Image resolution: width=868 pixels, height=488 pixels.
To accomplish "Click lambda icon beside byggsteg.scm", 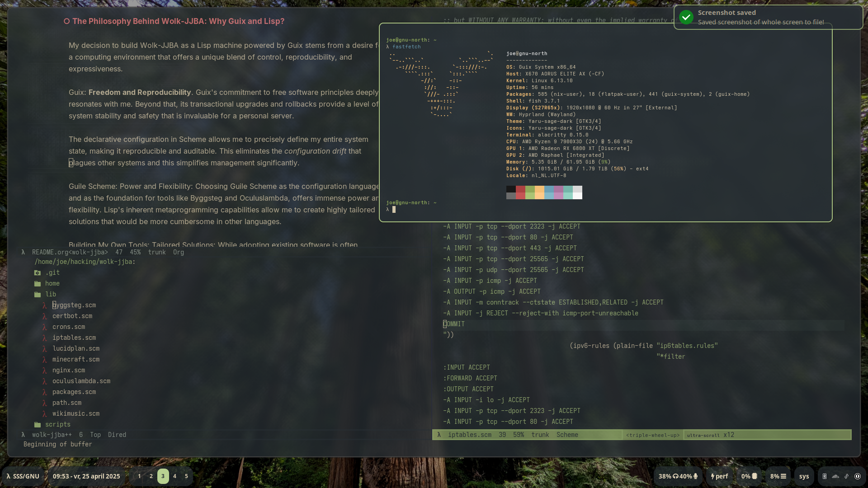I will pos(45,305).
